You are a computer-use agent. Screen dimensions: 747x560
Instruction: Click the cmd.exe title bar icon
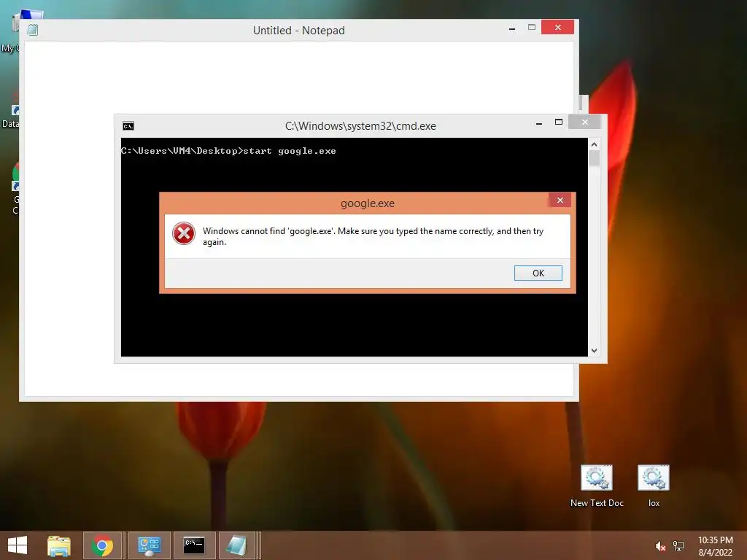pos(128,125)
